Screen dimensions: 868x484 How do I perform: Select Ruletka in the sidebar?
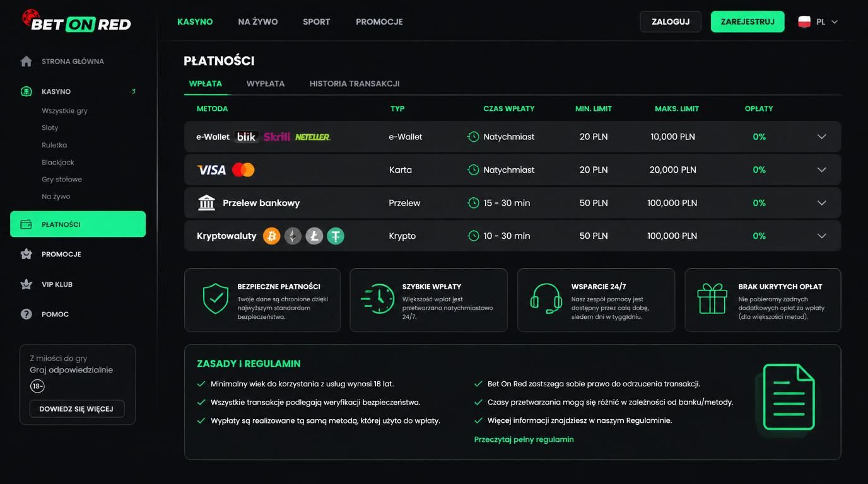54,145
